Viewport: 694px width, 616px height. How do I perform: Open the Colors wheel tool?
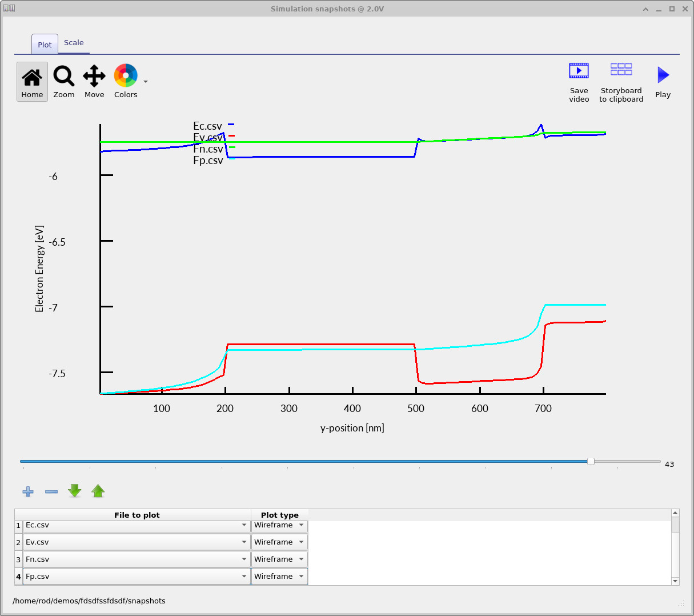pyautogui.click(x=126, y=82)
